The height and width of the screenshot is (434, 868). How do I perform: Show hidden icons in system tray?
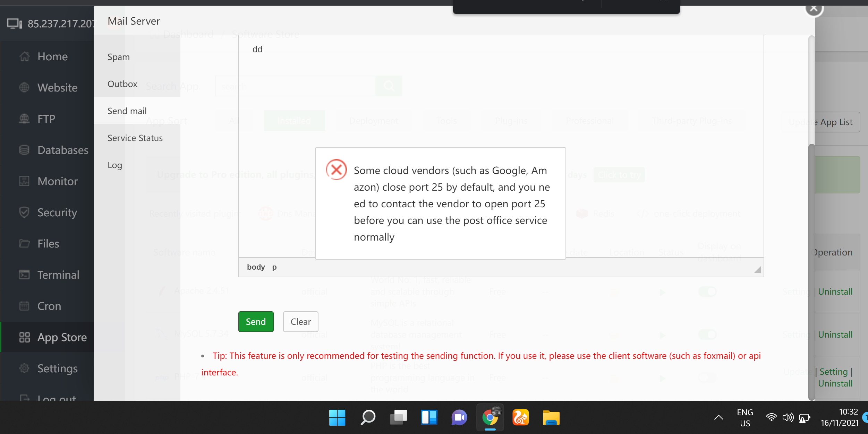tap(718, 418)
